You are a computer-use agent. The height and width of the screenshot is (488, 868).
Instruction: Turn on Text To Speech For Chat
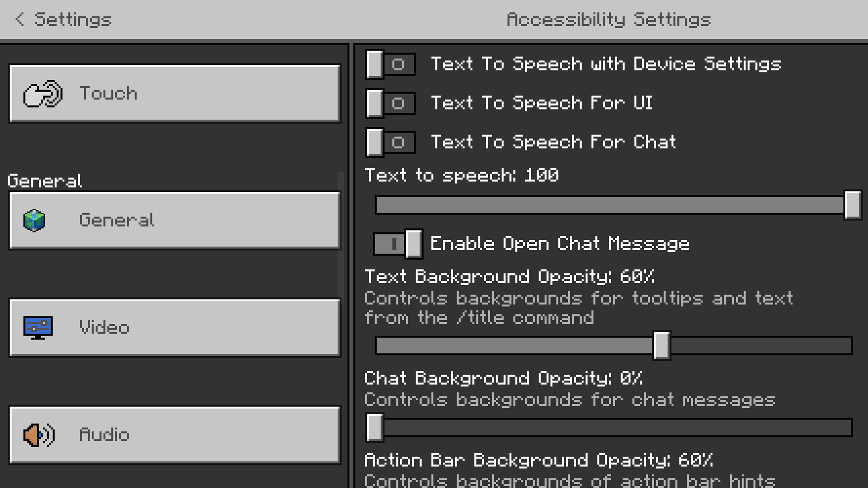(390, 142)
